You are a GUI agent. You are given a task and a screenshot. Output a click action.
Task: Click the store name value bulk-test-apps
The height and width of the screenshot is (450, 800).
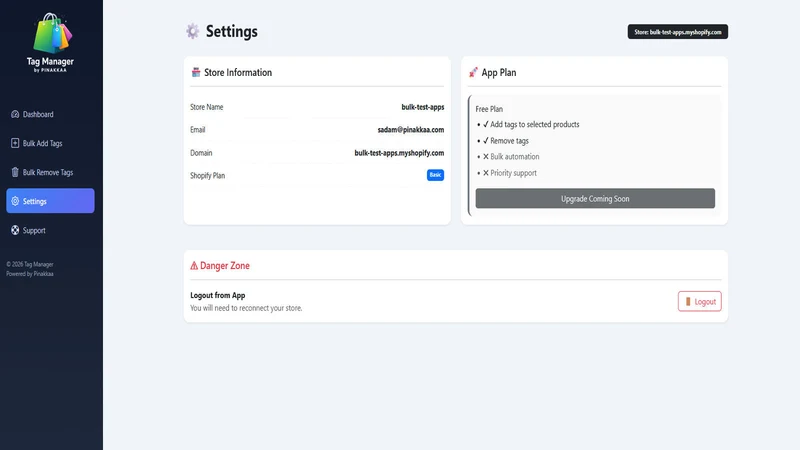[422, 107]
